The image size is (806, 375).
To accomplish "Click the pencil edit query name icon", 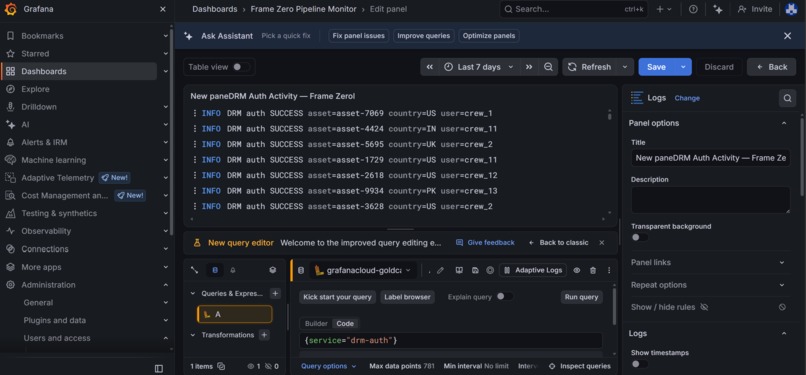I will click(x=440, y=270).
